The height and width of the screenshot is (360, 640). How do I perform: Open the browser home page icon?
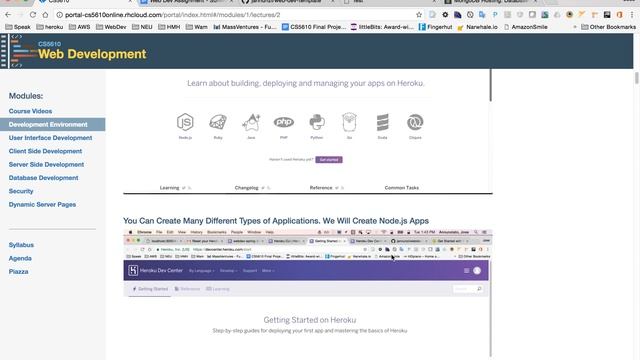pos(45,15)
